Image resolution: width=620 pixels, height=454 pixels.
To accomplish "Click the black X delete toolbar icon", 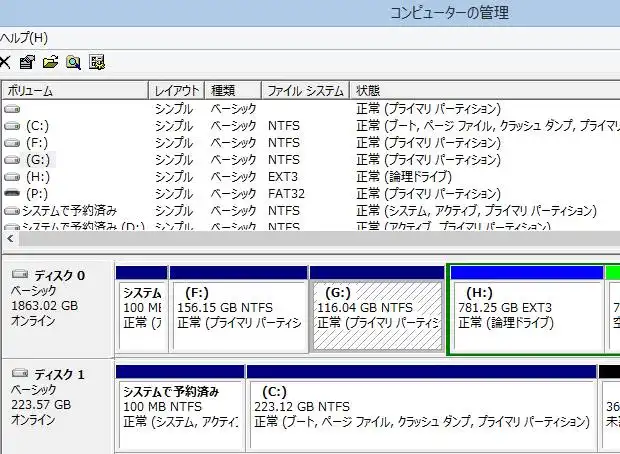I will [x=5, y=62].
